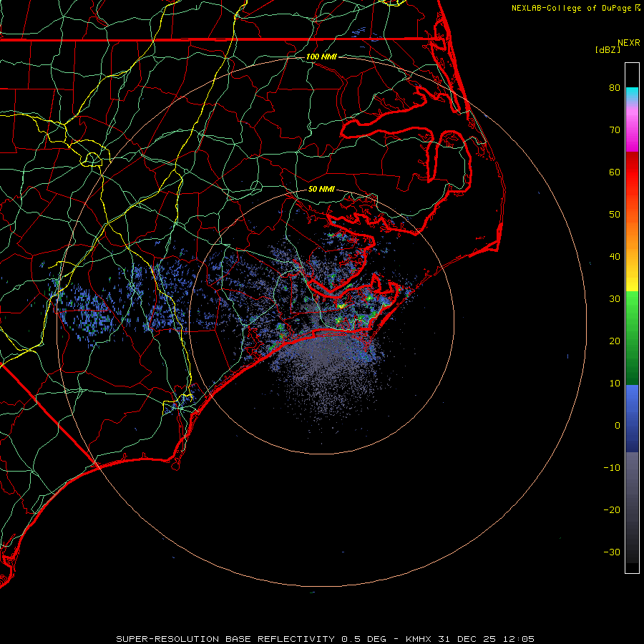Click the cyan top segment of the color bar
Image resolution: width=644 pixels, height=644 pixels.
[x=632, y=94]
